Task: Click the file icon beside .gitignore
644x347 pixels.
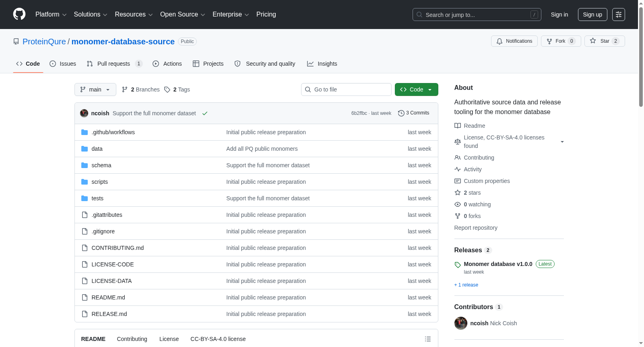Action: click(85, 231)
